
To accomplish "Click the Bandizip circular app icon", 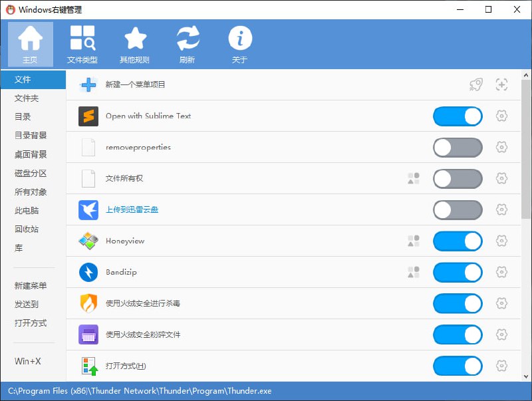I will 88,272.
